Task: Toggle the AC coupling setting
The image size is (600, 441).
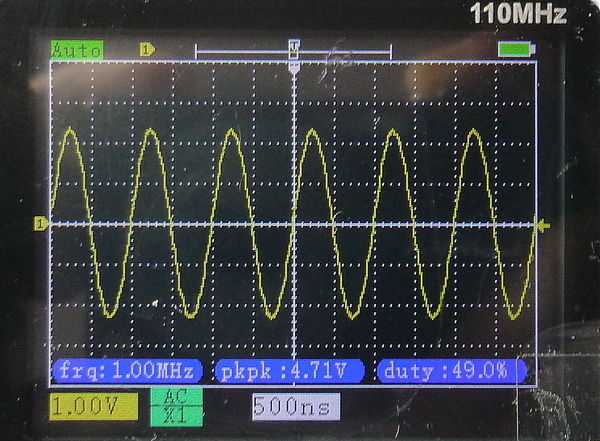Action: [175, 397]
